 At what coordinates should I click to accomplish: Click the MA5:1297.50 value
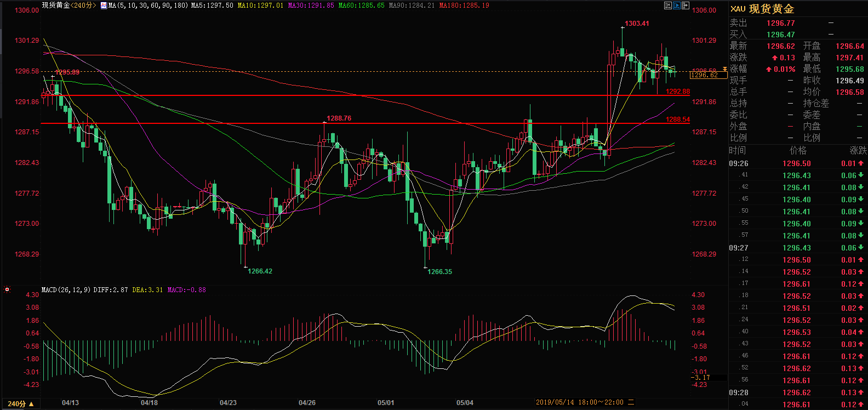click(x=212, y=5)
